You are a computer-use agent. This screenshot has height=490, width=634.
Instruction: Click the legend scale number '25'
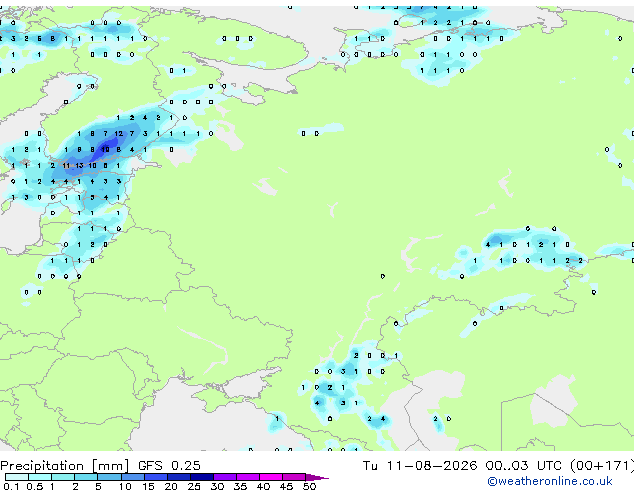pyautogui.click(x=194, y=486)
